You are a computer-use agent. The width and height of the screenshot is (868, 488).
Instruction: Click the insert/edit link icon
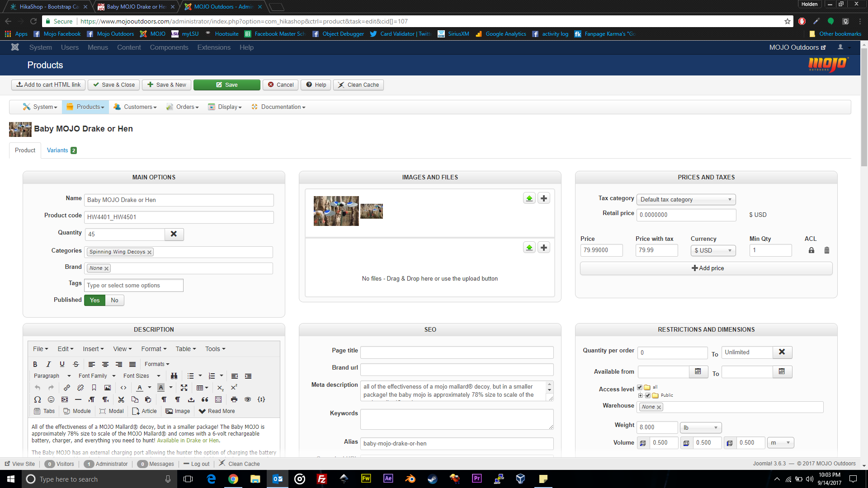click(67, 388)
